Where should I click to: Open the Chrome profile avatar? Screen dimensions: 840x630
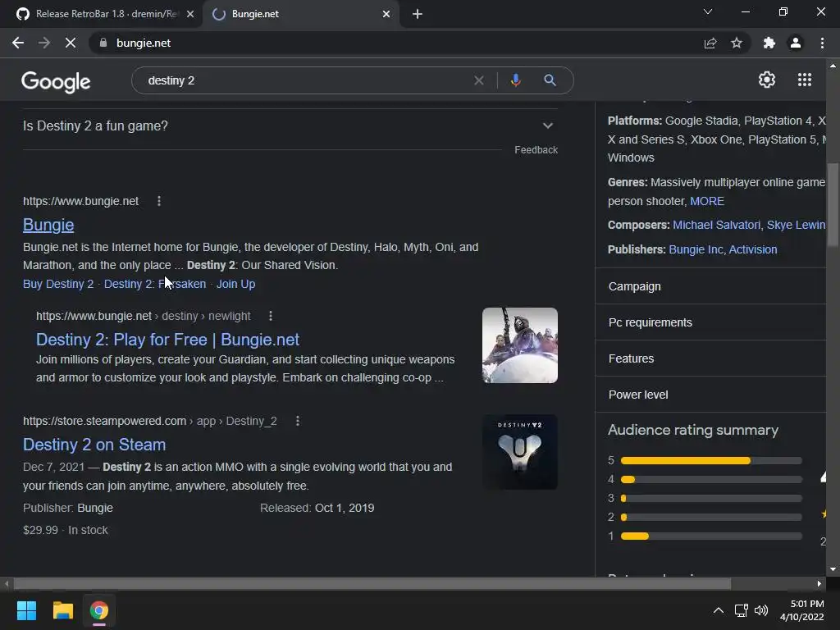(x=796, y=43)
